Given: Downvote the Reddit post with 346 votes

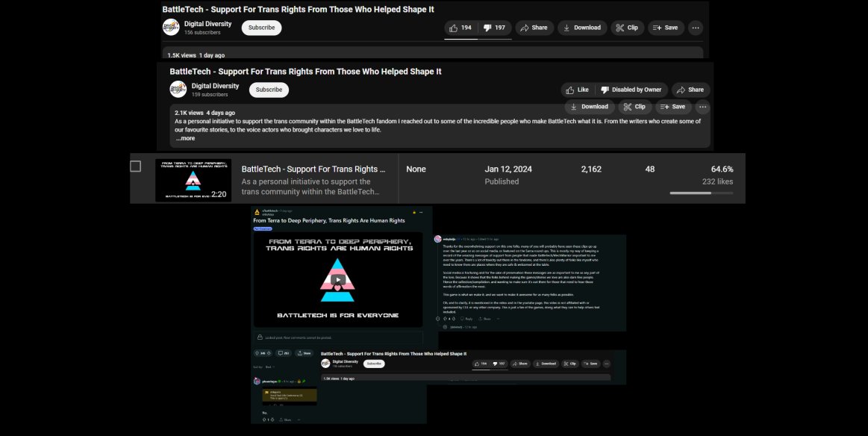Looking at the screenshot, I should point(269,353).
